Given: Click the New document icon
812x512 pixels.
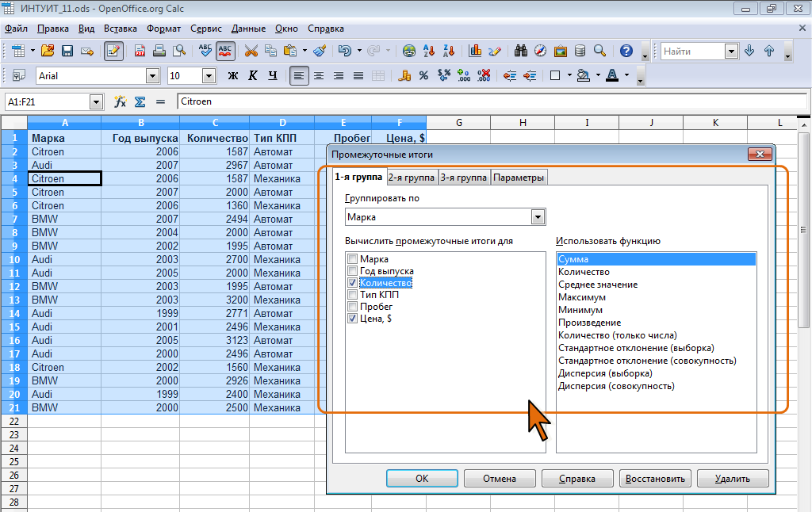Looking at the screenshot, I should click(18, 51).
